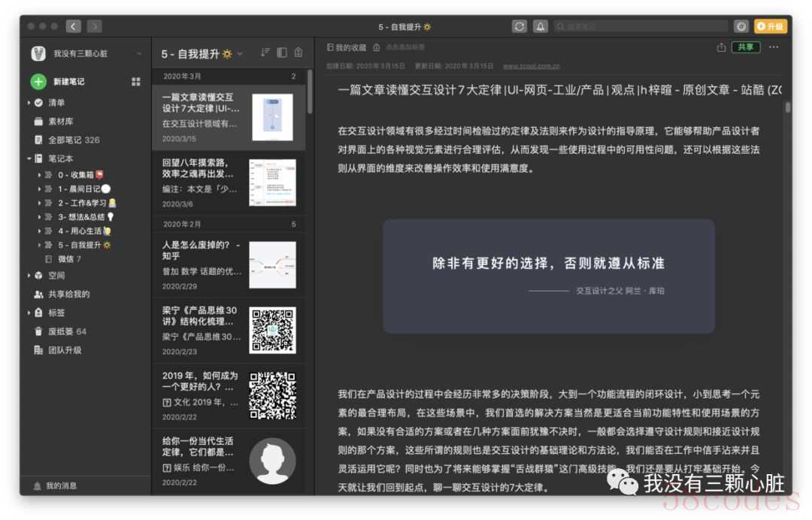
Task: Click the orange 升级 upgrade button
Action: point(771,26)
